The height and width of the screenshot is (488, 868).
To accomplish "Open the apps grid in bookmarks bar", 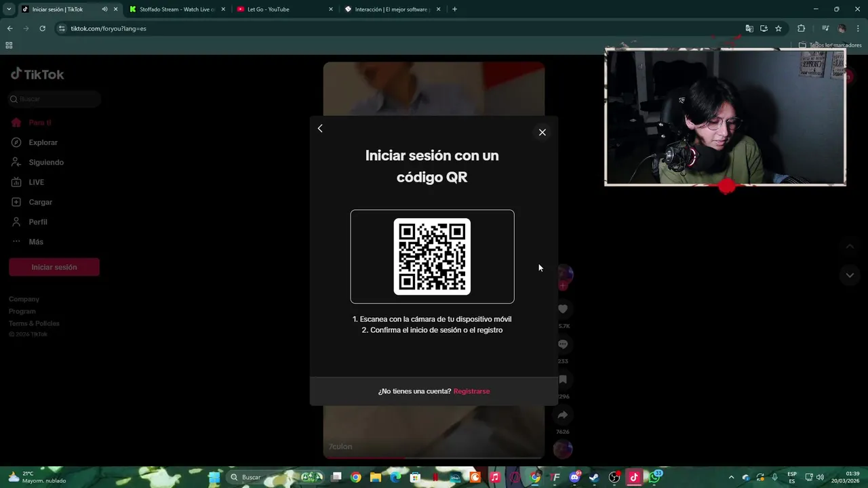I will click(9, 45).
